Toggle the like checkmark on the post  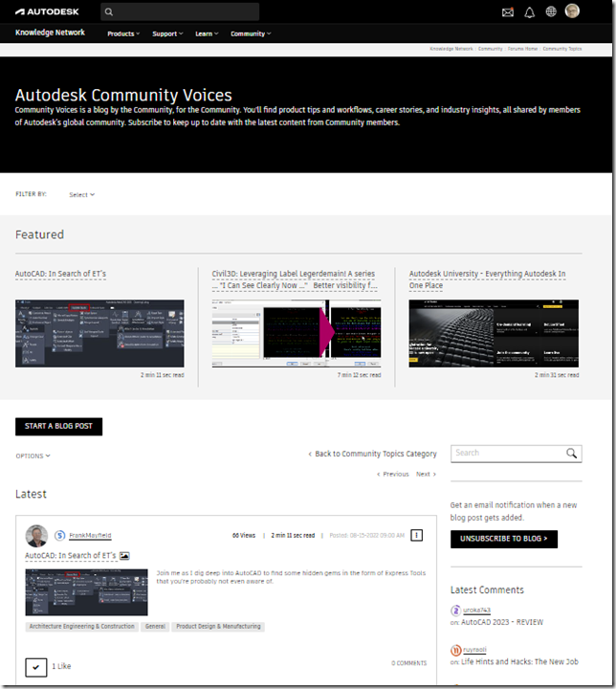(x=36, y=667)
